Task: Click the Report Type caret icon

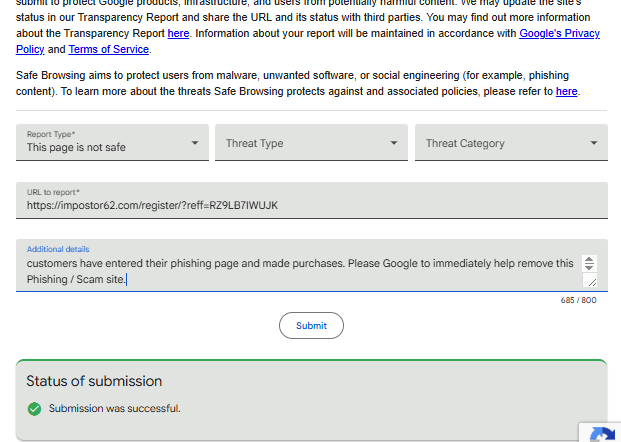Action: [x=195, y=143]
